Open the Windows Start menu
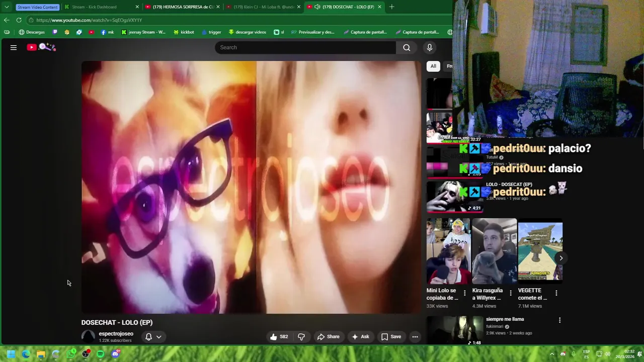 (x=11, y=354)
